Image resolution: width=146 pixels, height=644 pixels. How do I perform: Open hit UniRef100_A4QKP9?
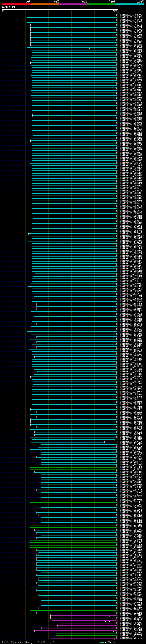coord(131,17)
